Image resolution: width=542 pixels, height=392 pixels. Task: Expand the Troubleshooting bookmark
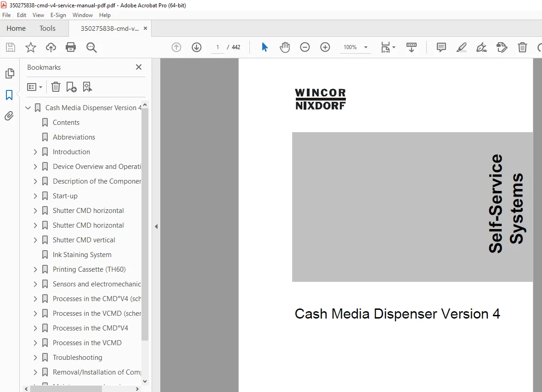pos(35,358)
